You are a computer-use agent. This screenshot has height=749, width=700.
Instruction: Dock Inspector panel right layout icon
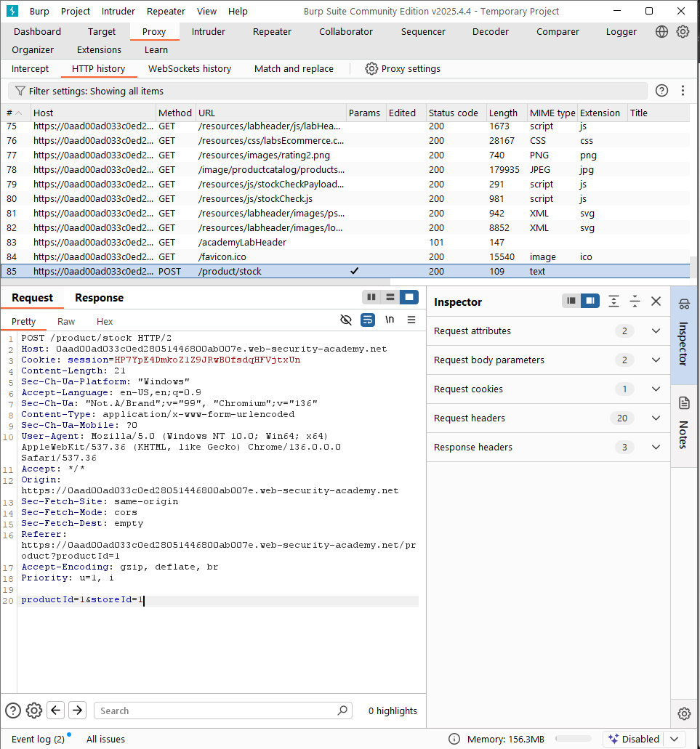(x=590, y=301)
